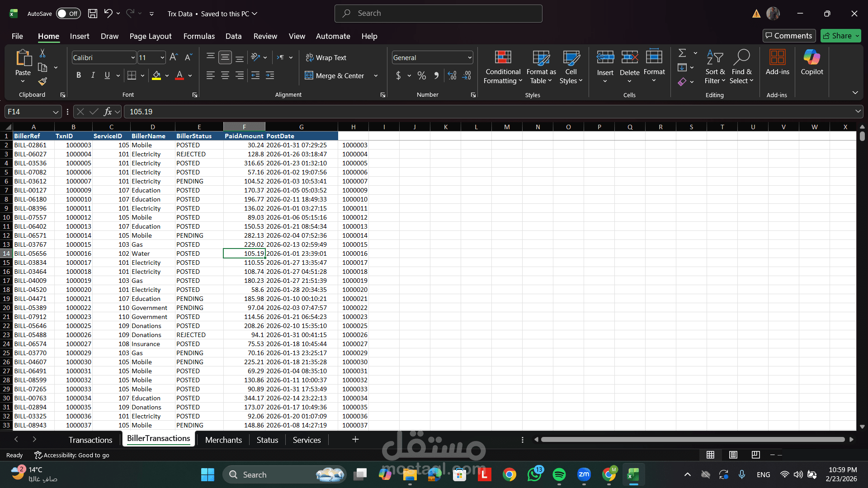Switch to the Merchants sheet tab
Screen dimensions: 868x488
coord(223,440)
